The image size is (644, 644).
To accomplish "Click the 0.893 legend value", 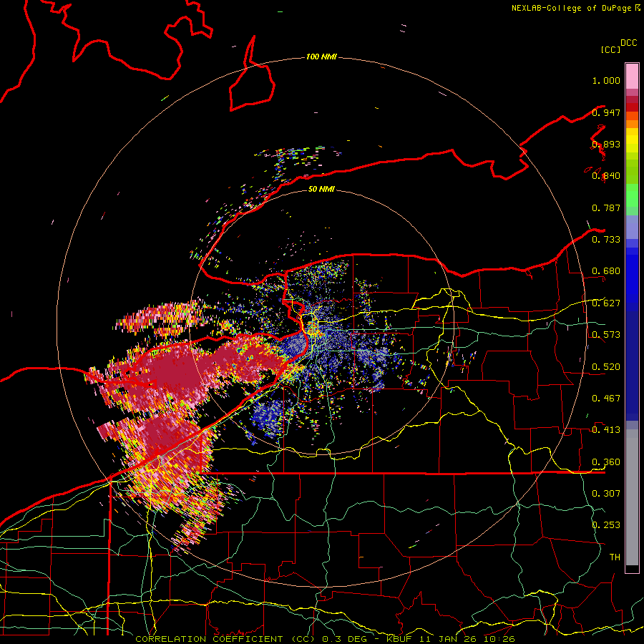I will click(x=606, y=144).
